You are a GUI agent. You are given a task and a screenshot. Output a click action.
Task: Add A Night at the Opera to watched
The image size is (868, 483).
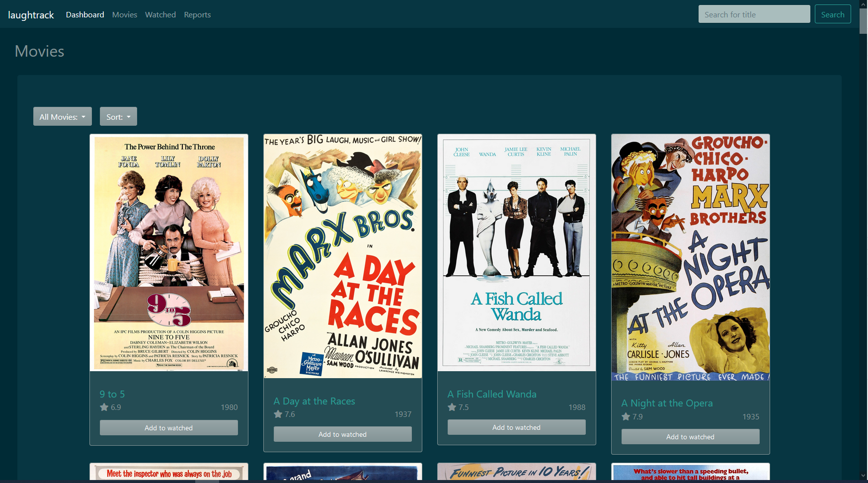pos(691,437)
